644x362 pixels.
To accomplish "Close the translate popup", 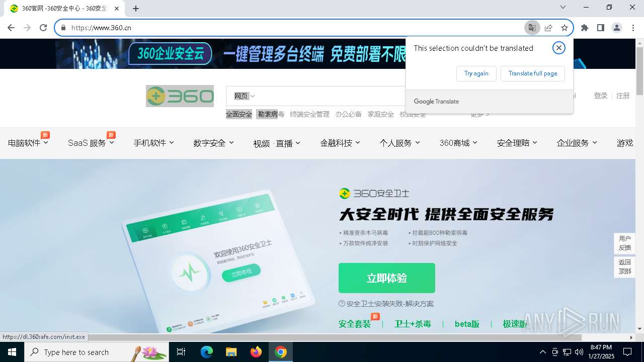I will point(558,48).
